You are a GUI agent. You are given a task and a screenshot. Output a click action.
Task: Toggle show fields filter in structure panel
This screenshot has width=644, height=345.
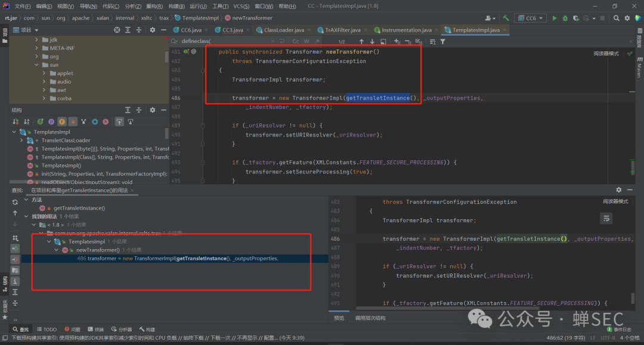61,122
